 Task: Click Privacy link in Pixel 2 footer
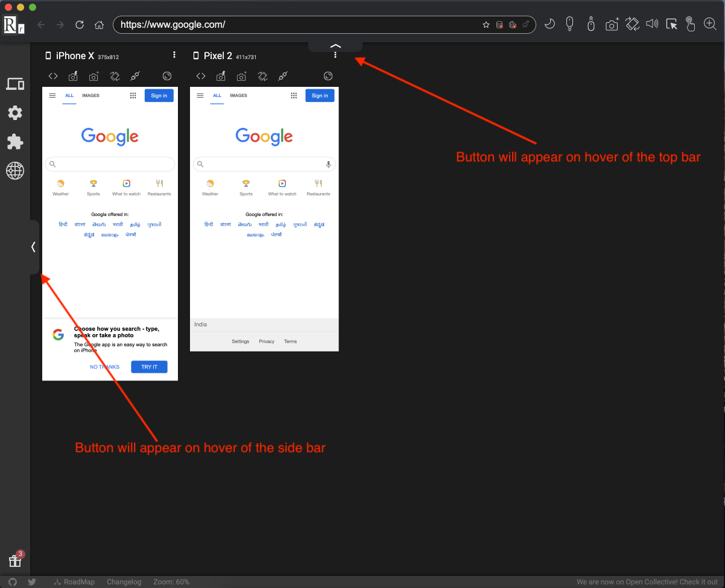pyautogui.click(x=267, y=341)
